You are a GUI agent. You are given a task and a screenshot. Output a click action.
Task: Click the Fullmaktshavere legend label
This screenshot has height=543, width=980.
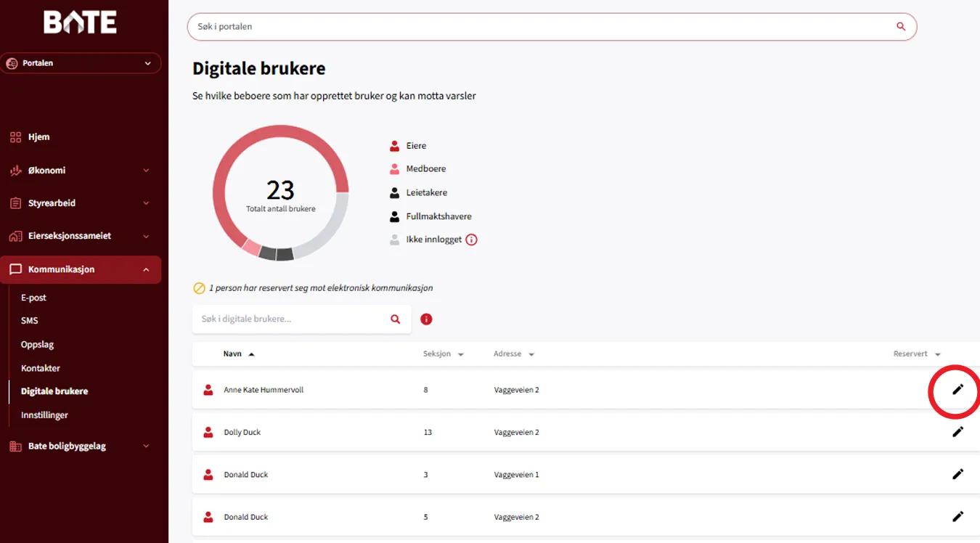click(x=439, y=216)
